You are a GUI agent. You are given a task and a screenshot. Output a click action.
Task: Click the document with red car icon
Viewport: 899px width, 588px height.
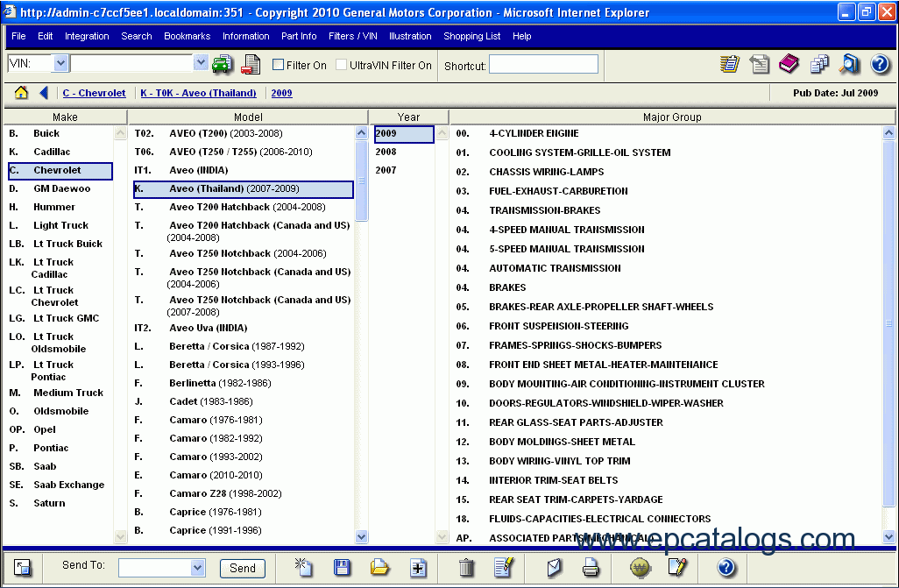[x=251, y=64]
